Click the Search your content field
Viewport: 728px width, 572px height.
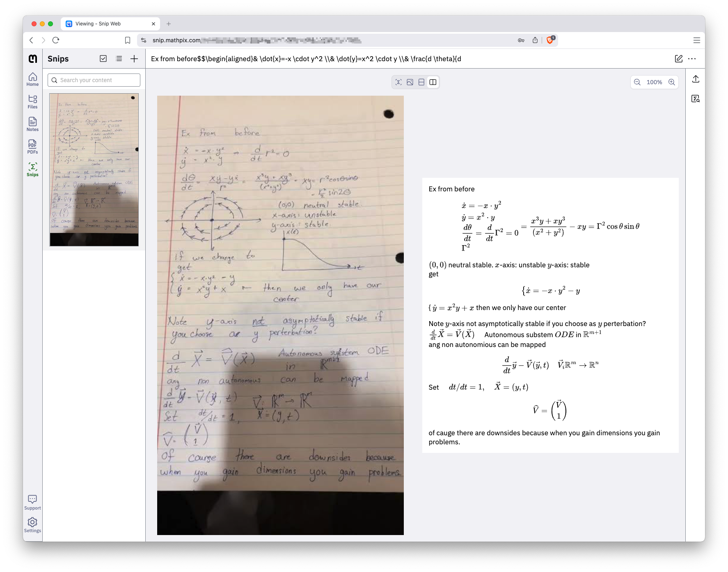pyautogui.click(x=94, y=80)
